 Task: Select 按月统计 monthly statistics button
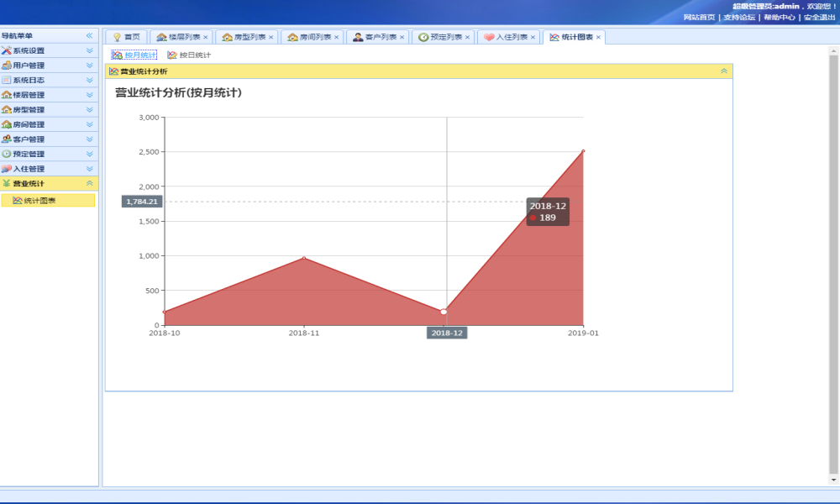134,55
